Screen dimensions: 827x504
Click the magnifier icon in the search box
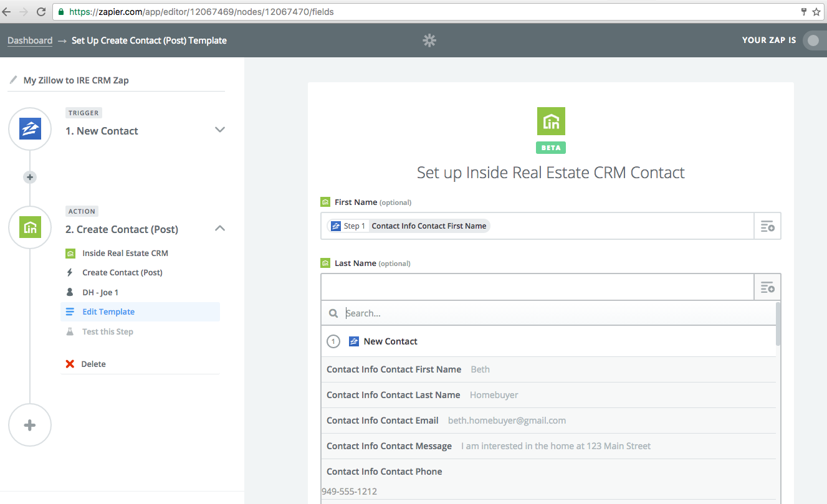[333, 313]
